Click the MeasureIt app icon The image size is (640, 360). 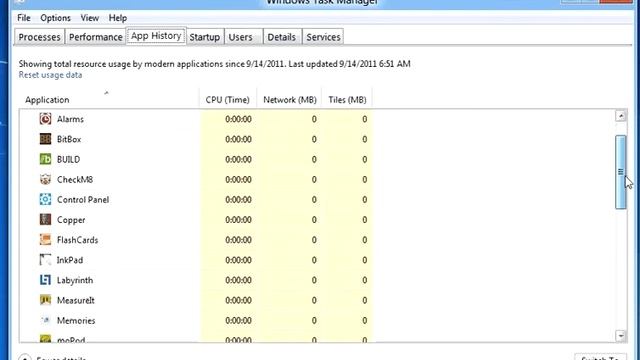click(45, 300)
